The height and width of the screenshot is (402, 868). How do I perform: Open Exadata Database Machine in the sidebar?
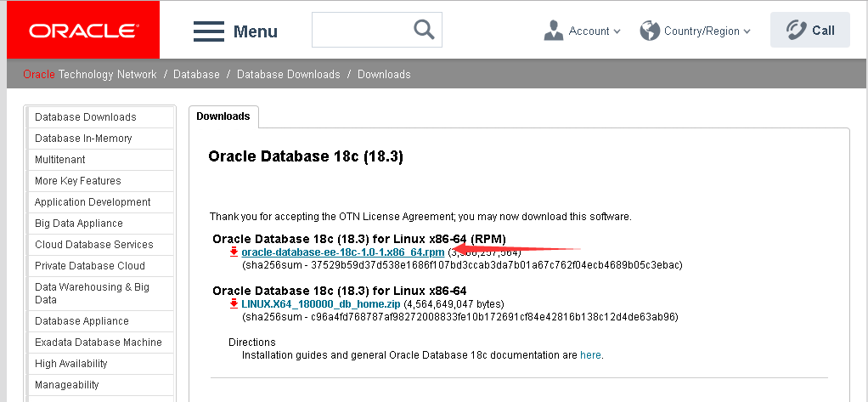101,343
